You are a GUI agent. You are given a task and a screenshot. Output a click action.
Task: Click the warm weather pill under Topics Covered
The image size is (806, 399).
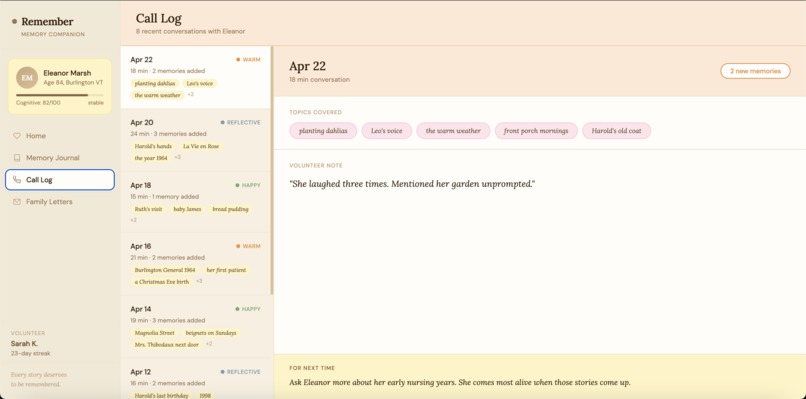point(453,131)
